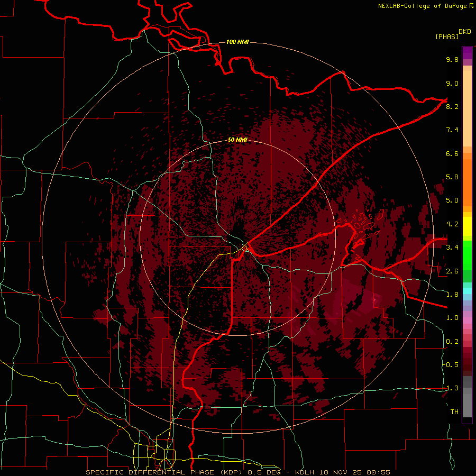Click the 7.4 legend value
Viewport: 476px width, 476px height.
coord(452,130)
